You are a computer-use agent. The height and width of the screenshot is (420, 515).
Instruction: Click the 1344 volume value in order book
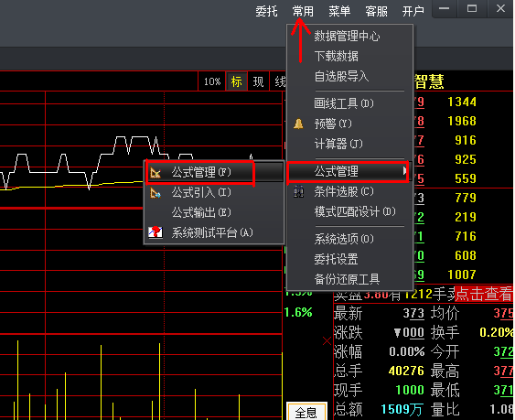coord(462,102)
